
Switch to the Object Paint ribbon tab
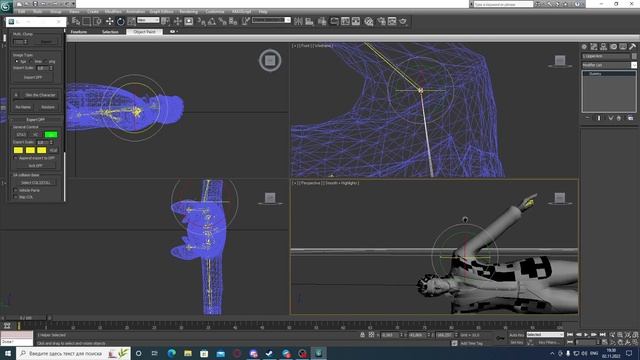144,31
